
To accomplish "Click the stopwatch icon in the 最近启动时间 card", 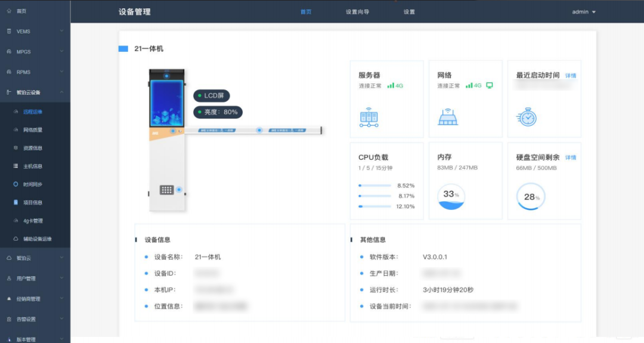I will (527, 117).
